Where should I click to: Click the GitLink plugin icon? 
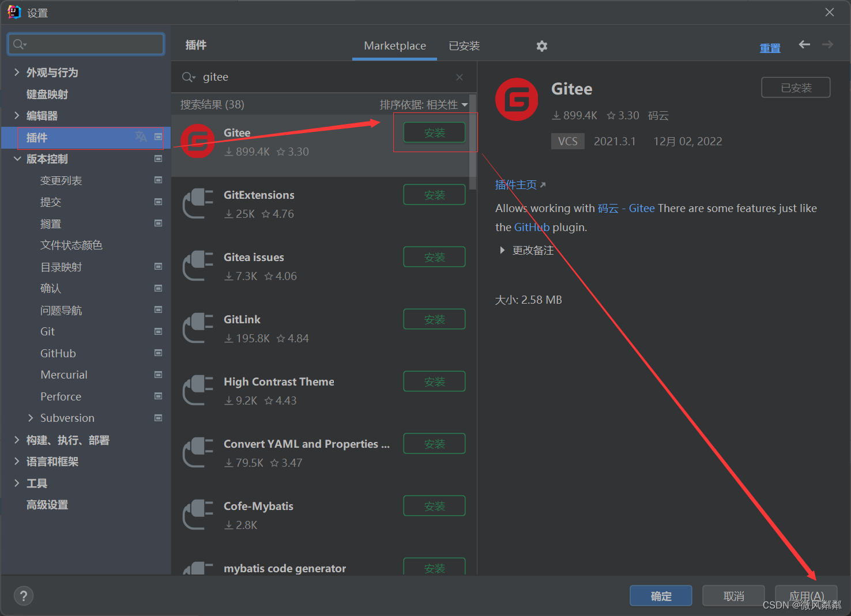point(198,327)
